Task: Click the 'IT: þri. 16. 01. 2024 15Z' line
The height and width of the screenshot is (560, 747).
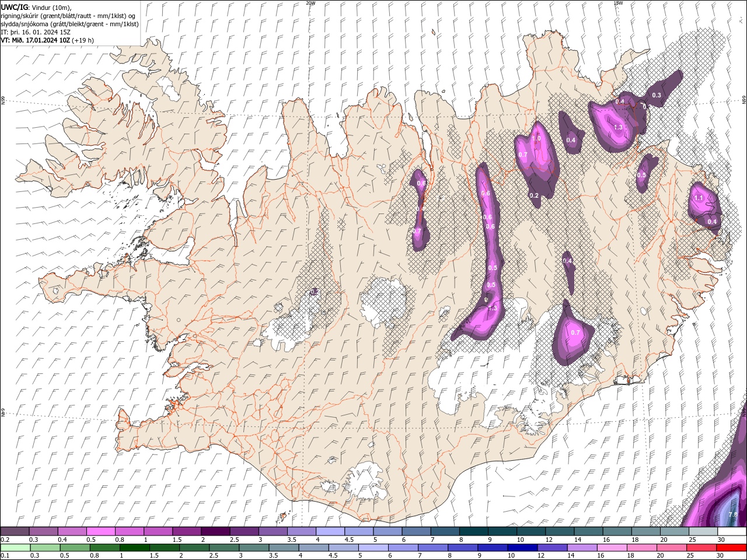Action: point(35,32)
